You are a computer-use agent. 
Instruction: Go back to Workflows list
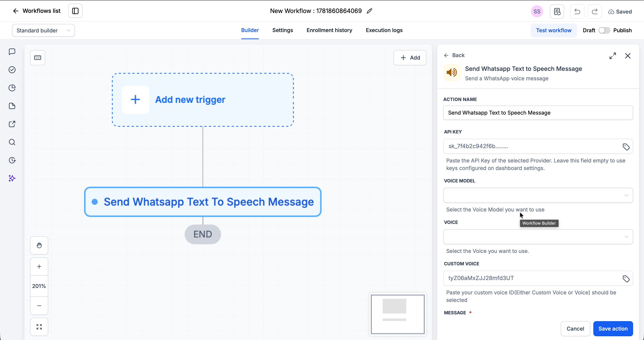pyautogui.click(x=37, y=11)
